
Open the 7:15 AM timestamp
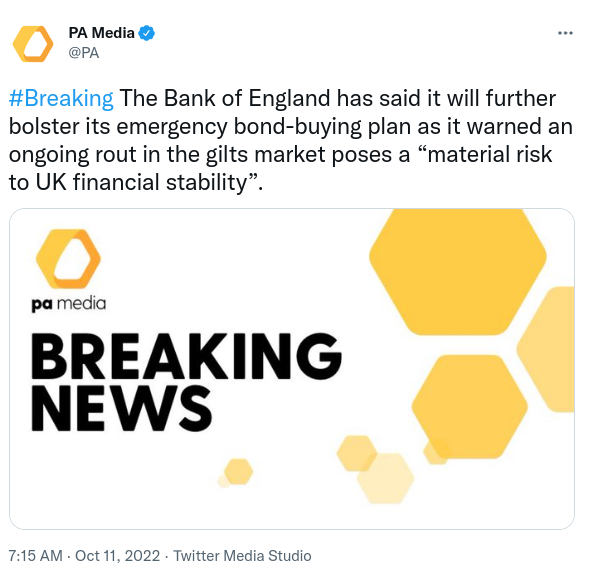click(35, 556)
